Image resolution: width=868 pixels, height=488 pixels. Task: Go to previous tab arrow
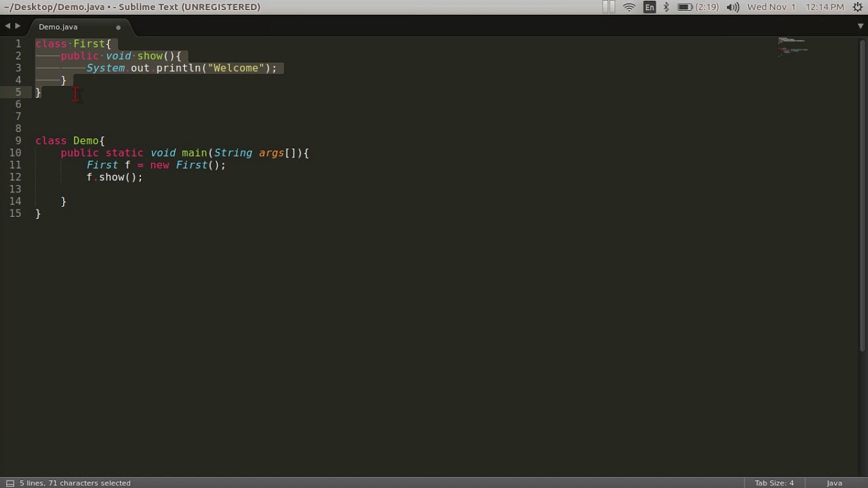click(x=7, y=26)
